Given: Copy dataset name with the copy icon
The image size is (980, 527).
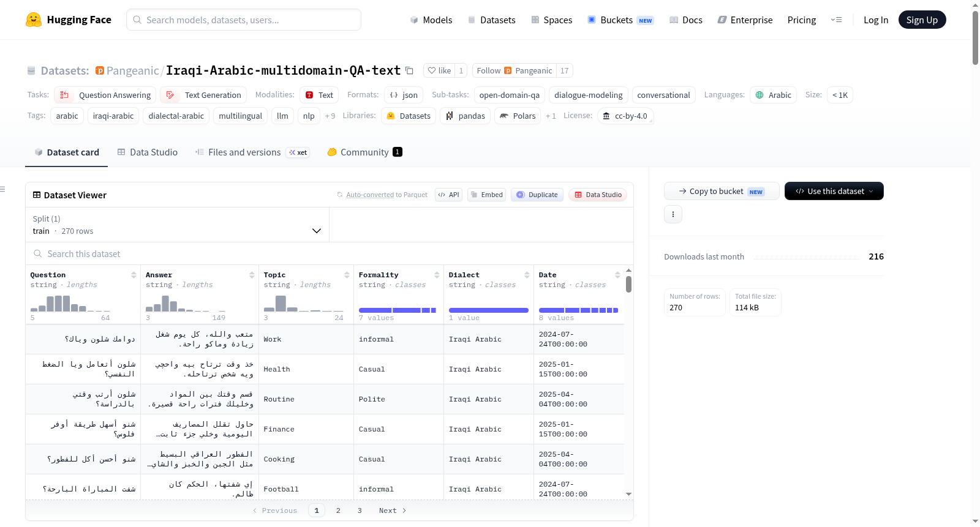Looking at the screenshot, I should point(409,70).
